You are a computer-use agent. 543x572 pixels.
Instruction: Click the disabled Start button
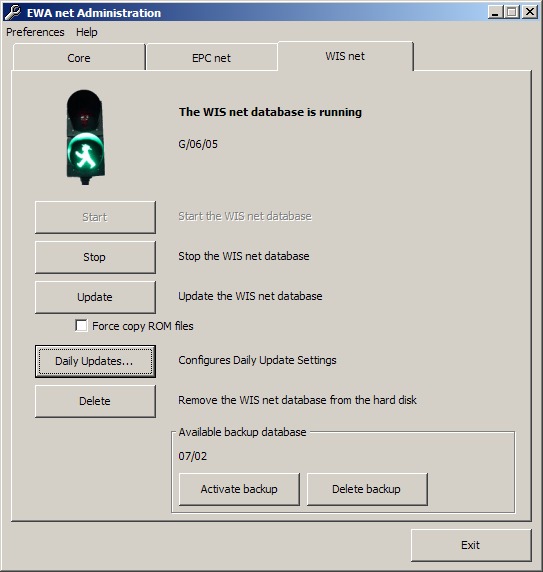click(x=95, y=217)
